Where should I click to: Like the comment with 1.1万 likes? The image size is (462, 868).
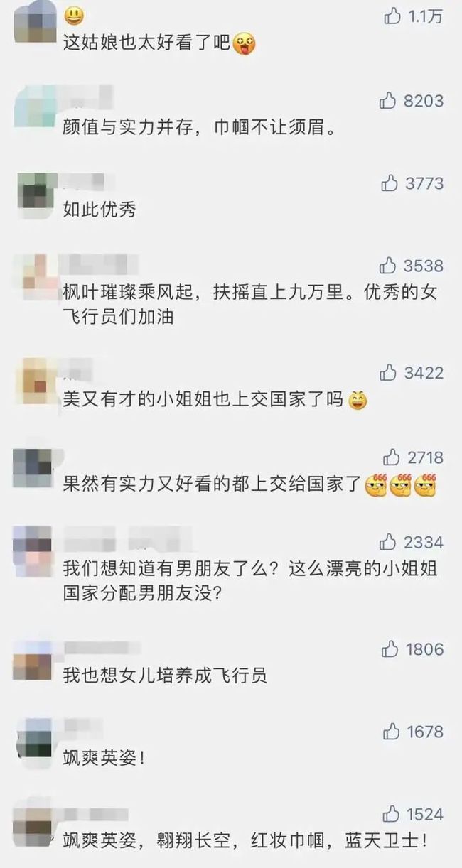pyautogui.click(x=392, y=16)
